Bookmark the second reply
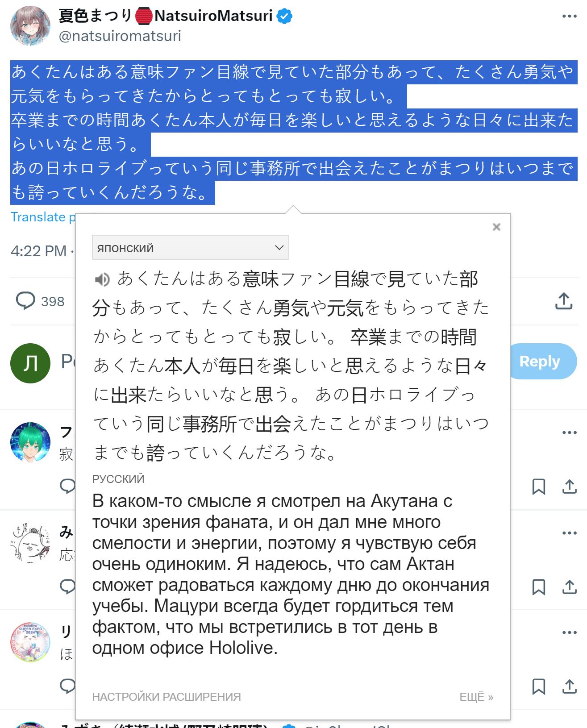 click(x=539, y=587)
